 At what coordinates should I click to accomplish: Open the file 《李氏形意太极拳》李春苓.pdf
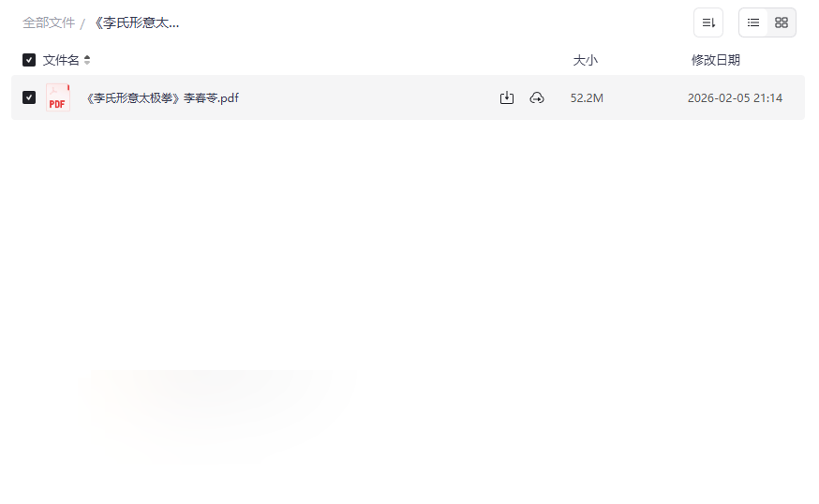[162, 98]
